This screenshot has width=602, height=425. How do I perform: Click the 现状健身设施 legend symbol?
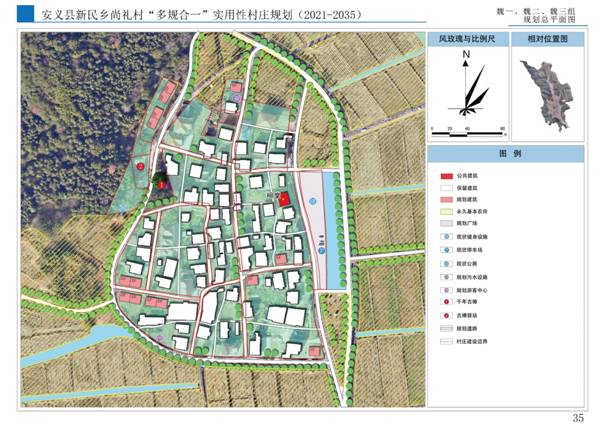tap(447, 237)
